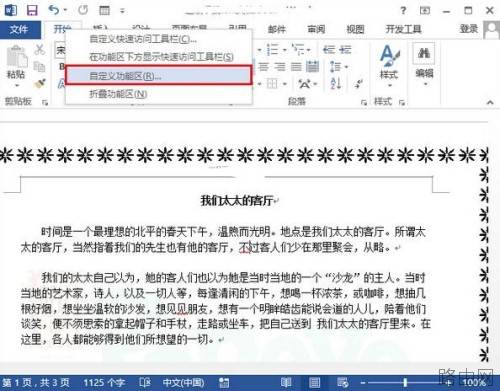
Task: Open the 样式 styles gallery button
Action: pyautogui.click(x=389, y=65)
